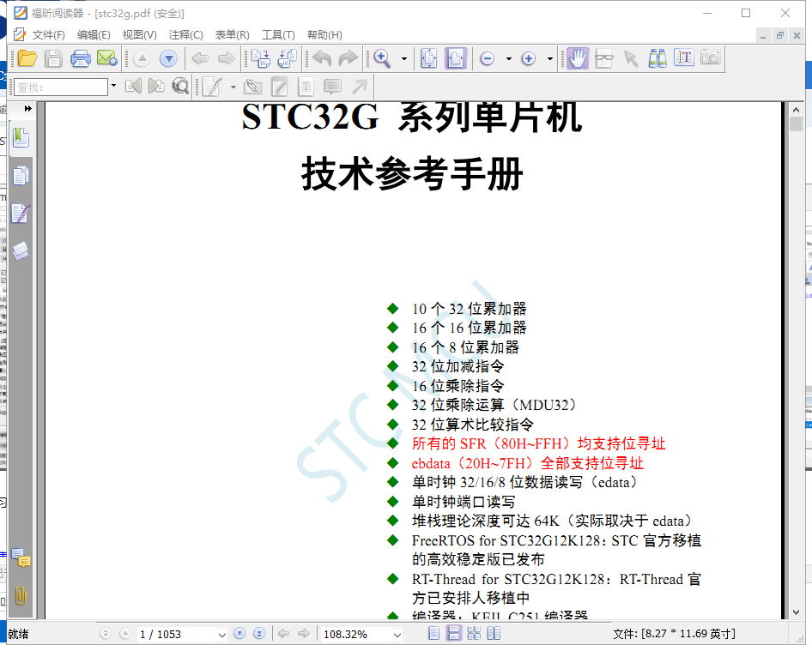Open the page number 1 / 1053 dropdown
This screenshot has height=651, width=812.
(221, 635)
